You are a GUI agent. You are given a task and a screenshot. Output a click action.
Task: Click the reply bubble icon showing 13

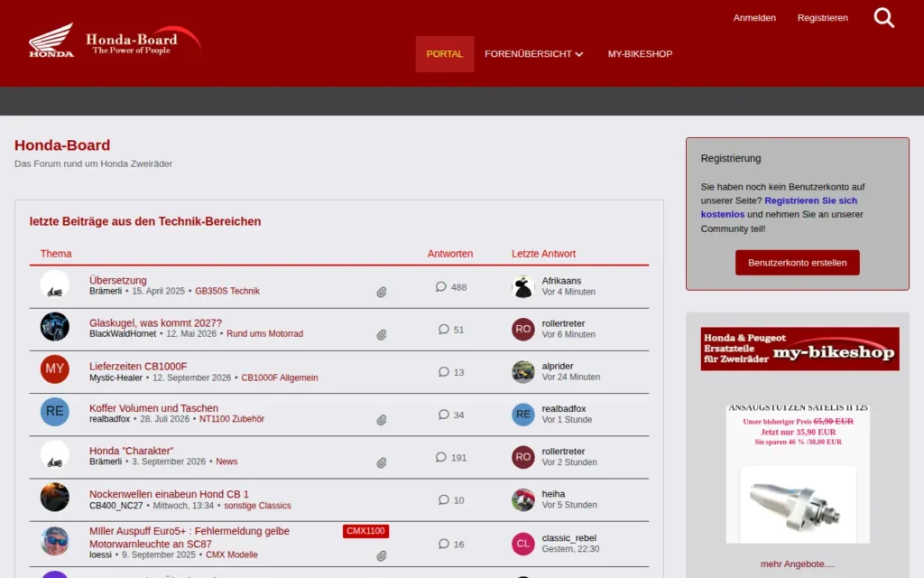click(x=444, y=371)
